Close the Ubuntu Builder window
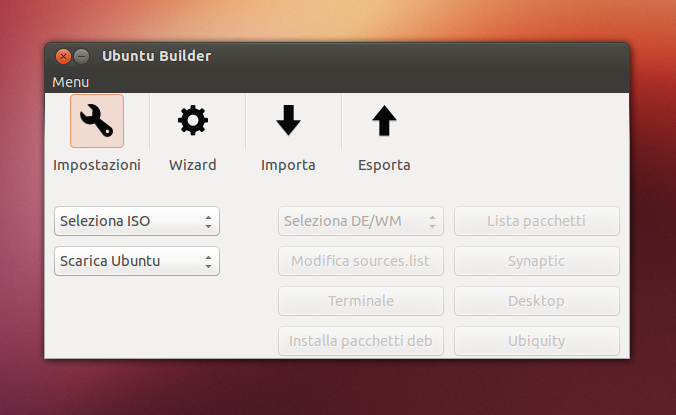Image resolution: width=676 pixels, height=415 pixels. [63, 56]
